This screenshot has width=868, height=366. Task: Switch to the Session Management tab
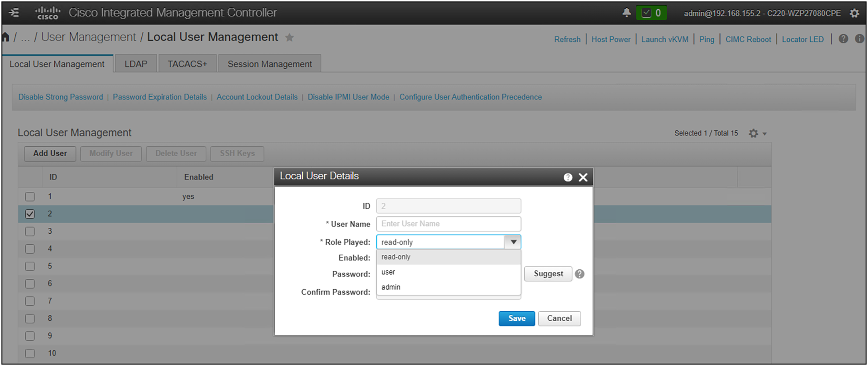[270, 64]
